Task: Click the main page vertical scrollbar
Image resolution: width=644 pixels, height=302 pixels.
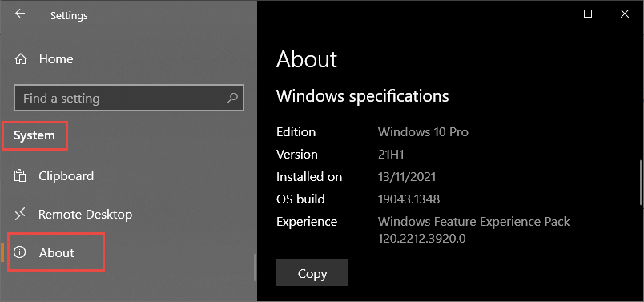Action: click(641, 182)
